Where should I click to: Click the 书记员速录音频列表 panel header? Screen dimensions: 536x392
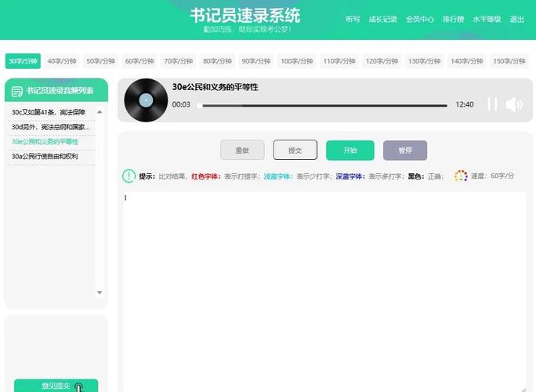point(56,90)
